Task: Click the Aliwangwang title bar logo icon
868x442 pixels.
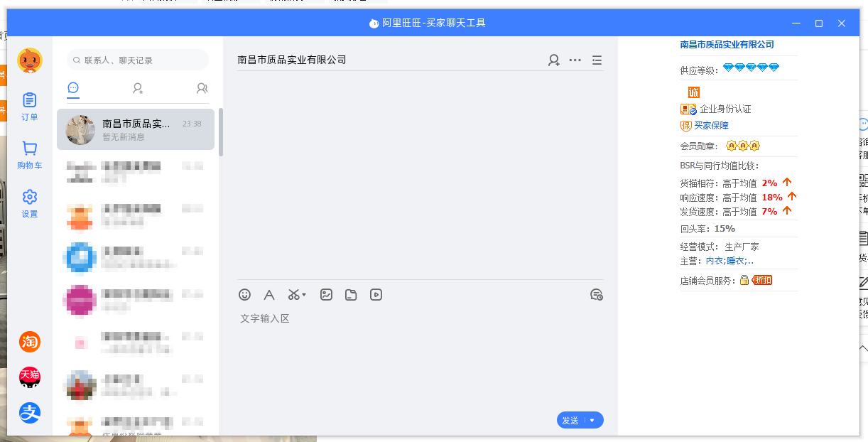Action: pyautogui.click(x=374, y=23)
